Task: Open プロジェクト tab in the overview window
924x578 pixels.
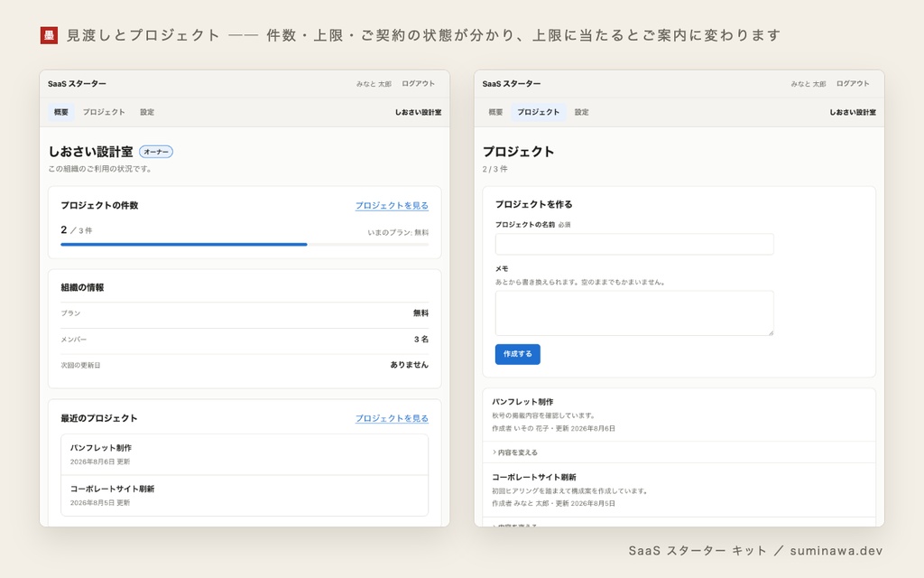Action: click(x=104, y=112)
